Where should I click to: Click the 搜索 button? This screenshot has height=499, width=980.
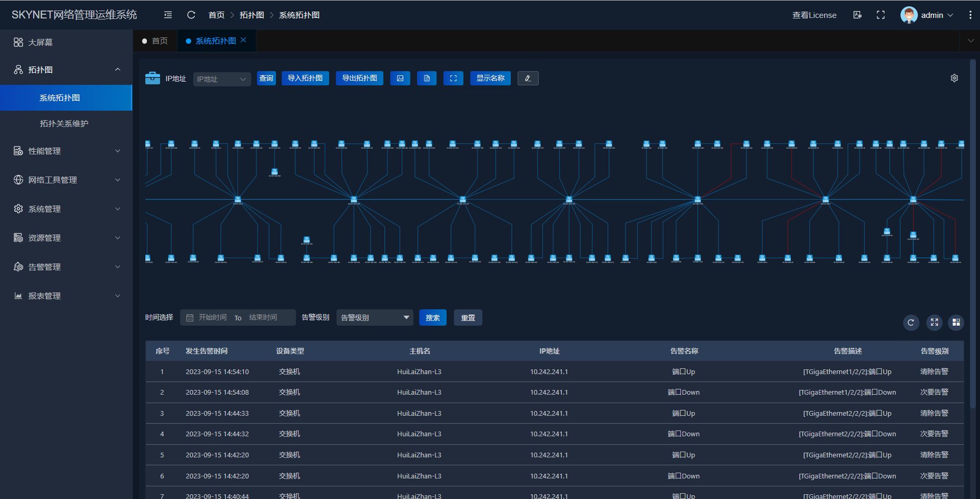(433, 318)
